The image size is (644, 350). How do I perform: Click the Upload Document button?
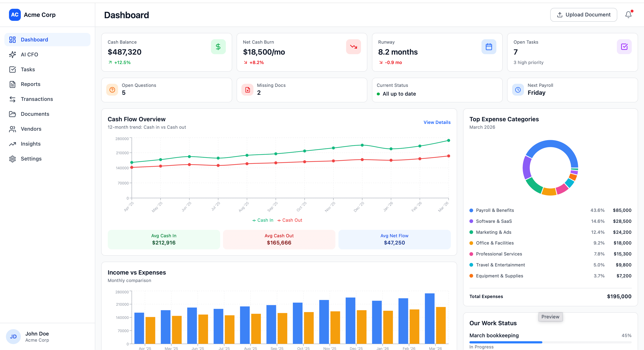tap(584, 15)
